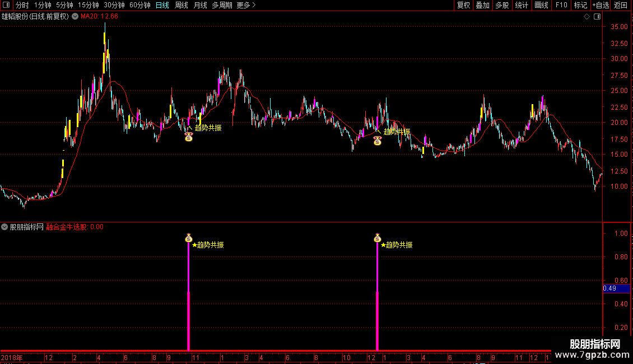
Task: Expand the 更多 periods dropdown
Action: (246, 5)
